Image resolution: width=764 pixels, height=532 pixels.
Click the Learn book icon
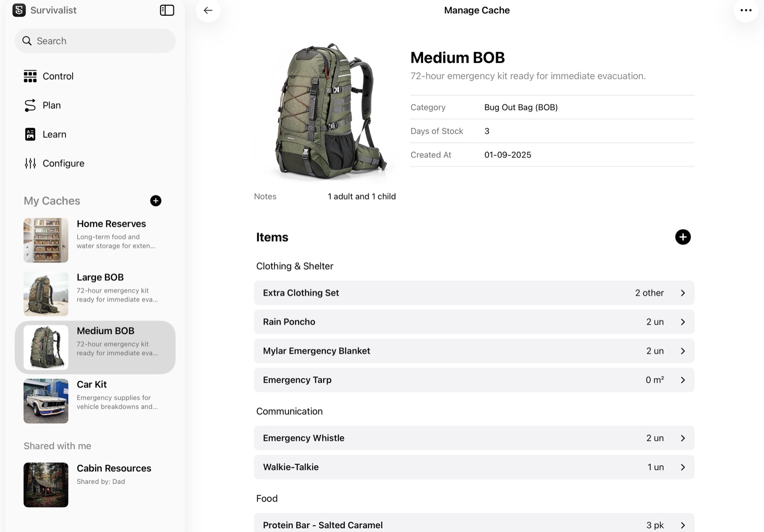(x=30, y=135)
